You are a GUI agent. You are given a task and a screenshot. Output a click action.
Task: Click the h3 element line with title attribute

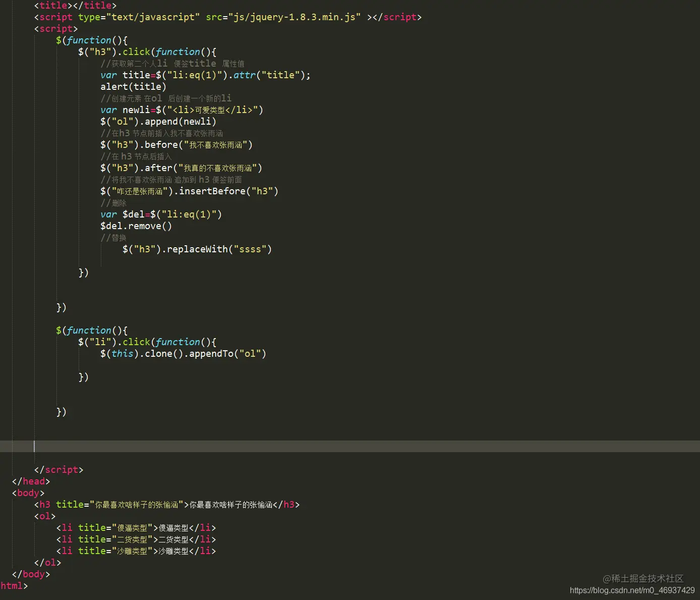(167, 505)
